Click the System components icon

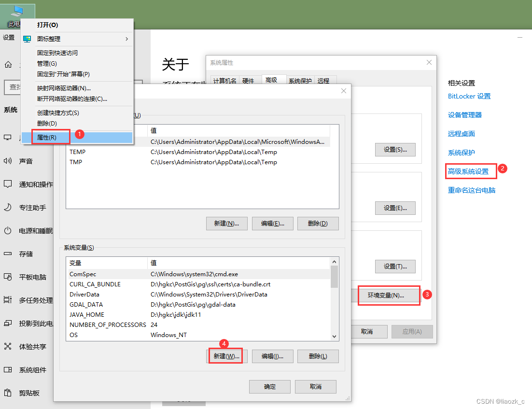pos(7,369)
